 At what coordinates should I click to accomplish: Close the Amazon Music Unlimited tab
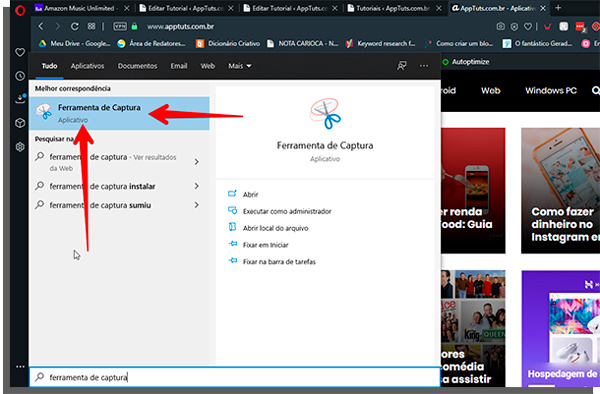coord(126,8)
